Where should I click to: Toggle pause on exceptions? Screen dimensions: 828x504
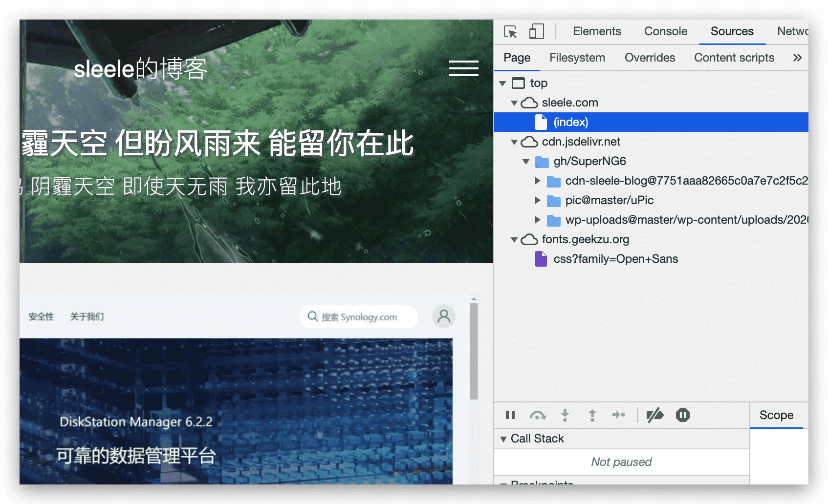click(x=683, y=415)
